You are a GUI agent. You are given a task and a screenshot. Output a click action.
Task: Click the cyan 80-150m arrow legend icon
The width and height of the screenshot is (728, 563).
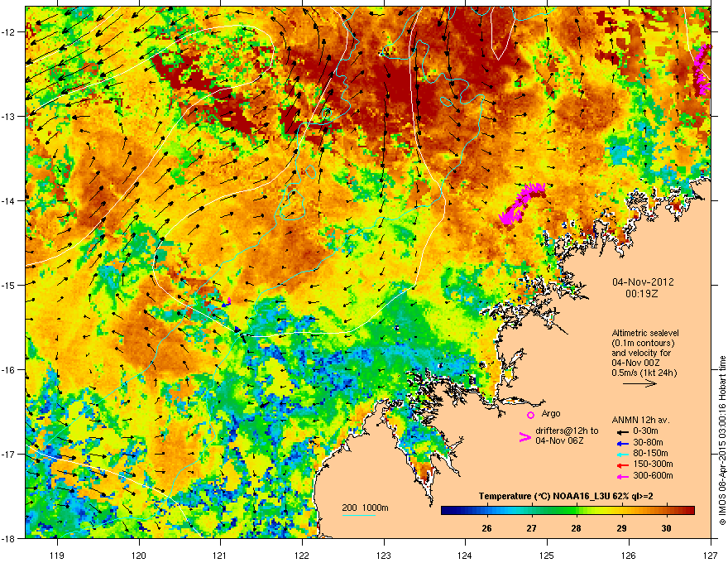pyautogui.click(x=621, y=454)
